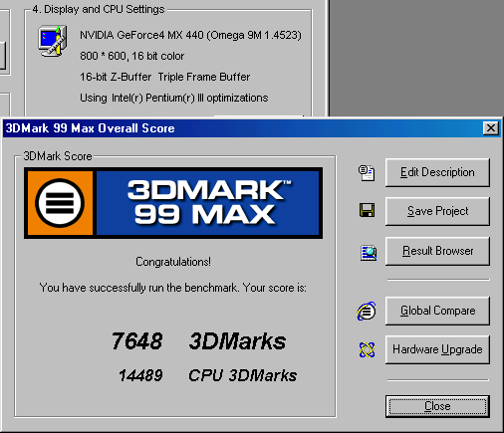Click the magnifier Result Browser icon
The width and height of the screenshot is (504, 433).
tap(369, 253)
